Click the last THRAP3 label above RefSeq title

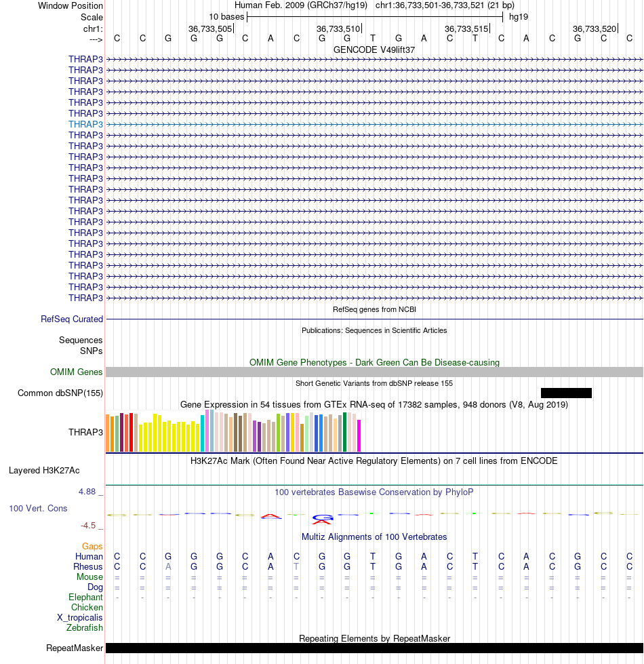[x=86, y=298]
